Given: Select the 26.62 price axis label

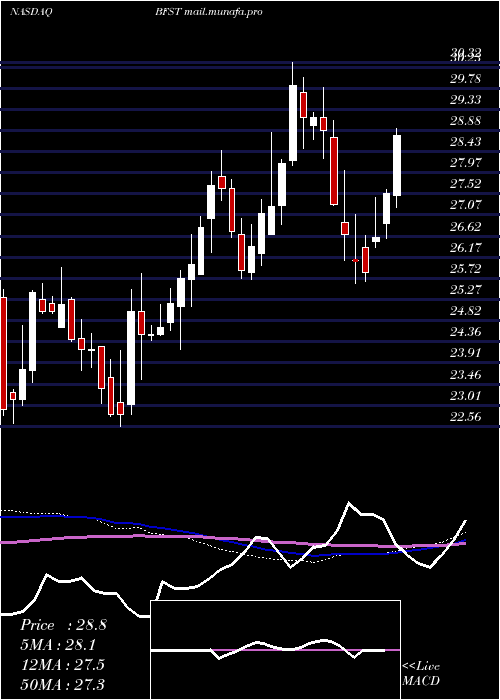Looking at the screenshot, I should pyautogui.click(x=466, y=226).
